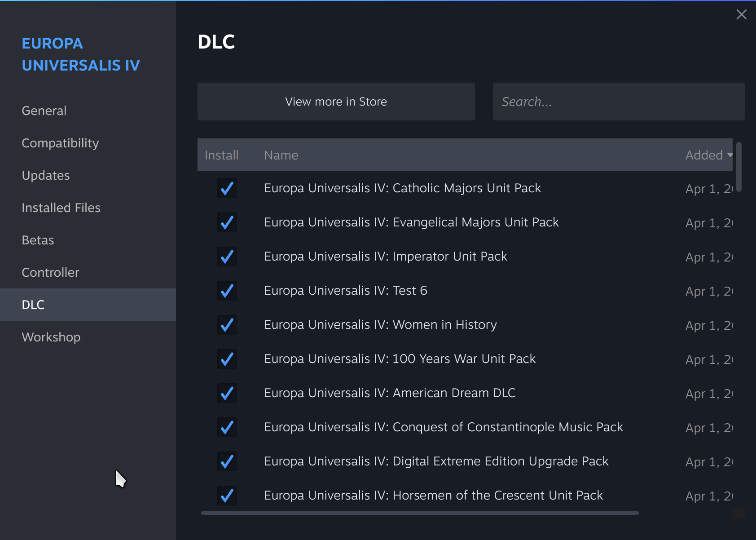Toggle Imperator Unit Pack install checkbox
Screen dimensions: 756x540
tap(227, 257)
